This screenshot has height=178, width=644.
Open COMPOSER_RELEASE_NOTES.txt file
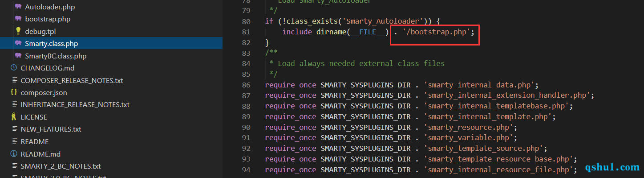72,80
